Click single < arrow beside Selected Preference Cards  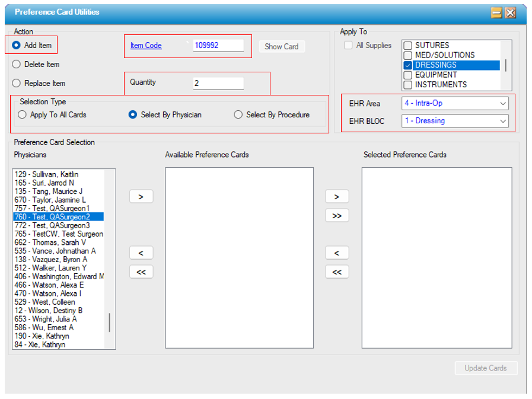point(337,253)
